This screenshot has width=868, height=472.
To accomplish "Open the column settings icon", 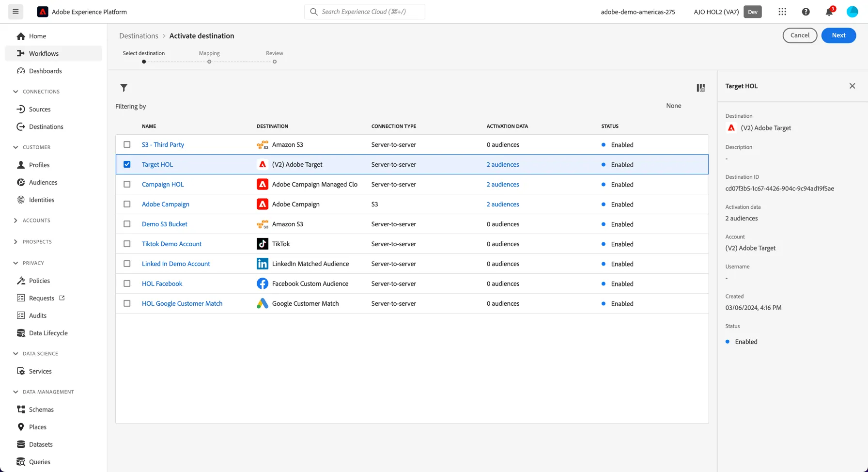I will tap(701, 88).
